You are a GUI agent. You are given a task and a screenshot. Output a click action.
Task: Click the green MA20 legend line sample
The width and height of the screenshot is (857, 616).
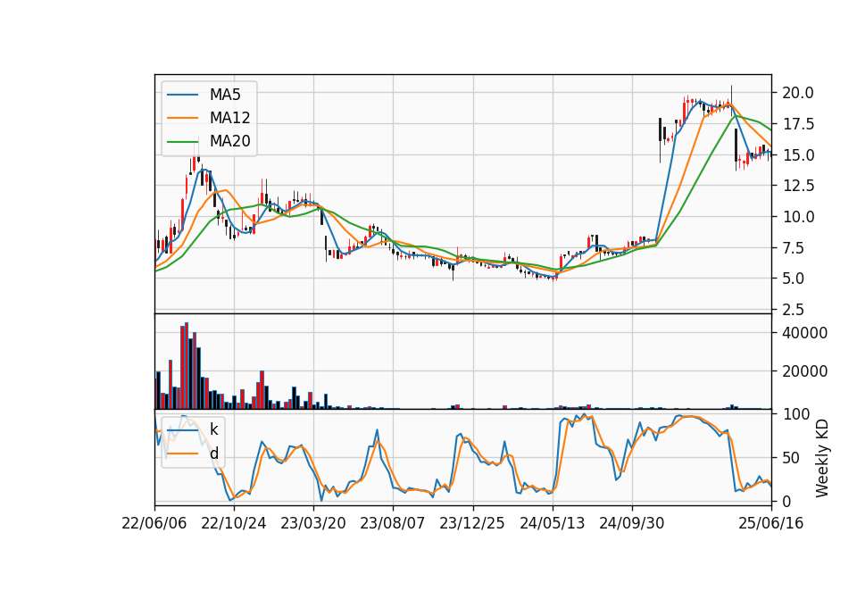182,141
